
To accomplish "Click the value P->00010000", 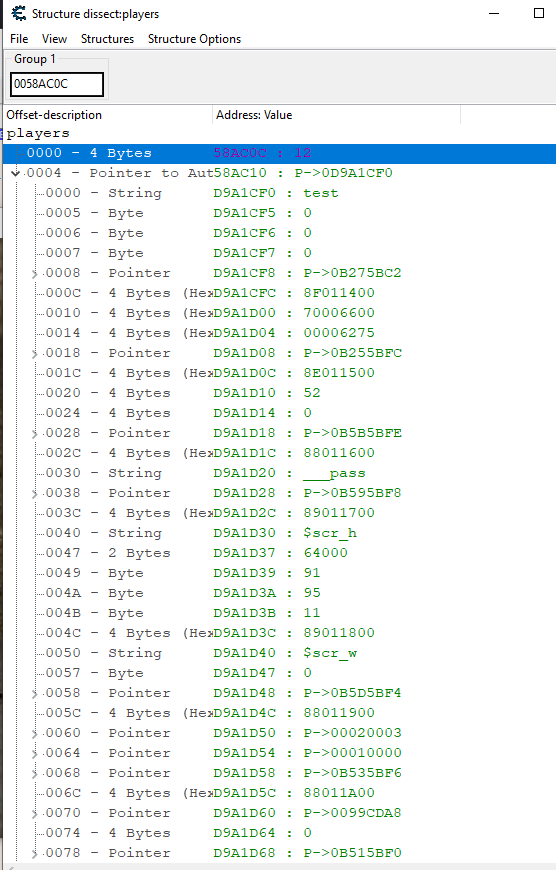I will pos(352,753).
